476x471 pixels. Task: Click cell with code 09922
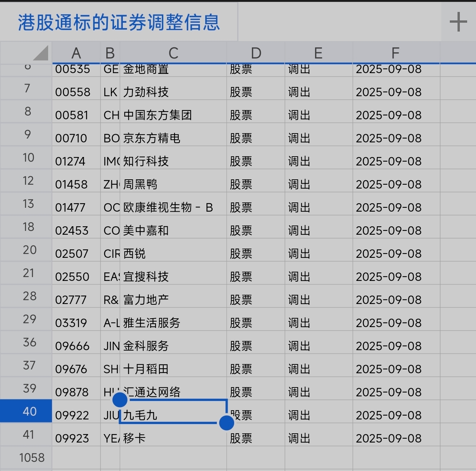[76, 412]
